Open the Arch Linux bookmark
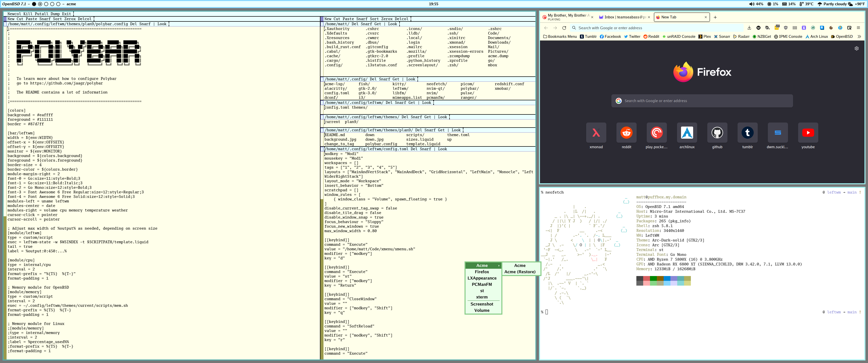 817,37
